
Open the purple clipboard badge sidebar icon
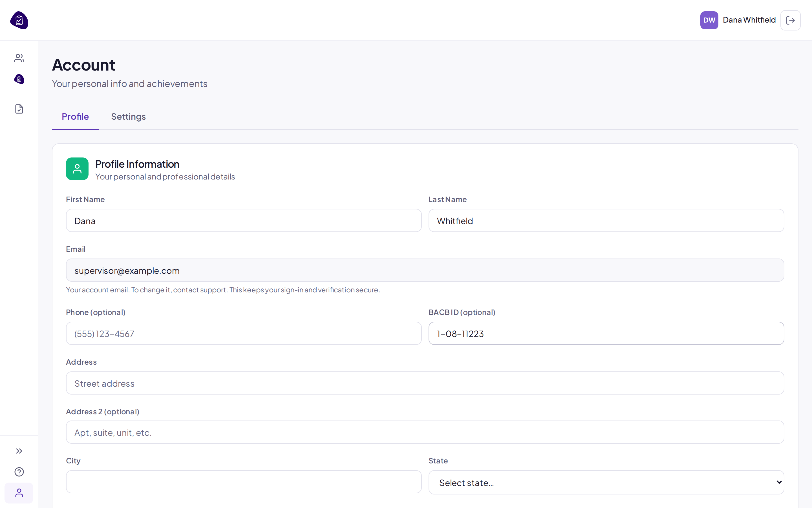pyautogui.click(x=19, y=79)
